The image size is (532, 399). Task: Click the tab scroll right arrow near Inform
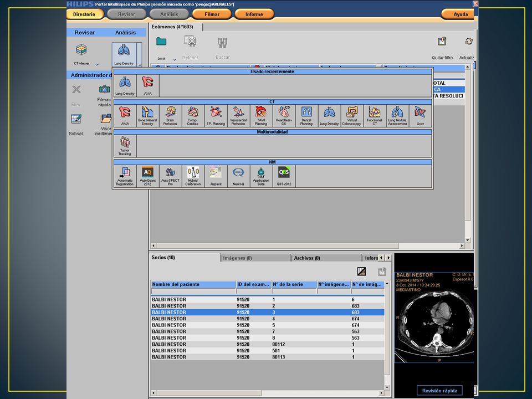388,258
